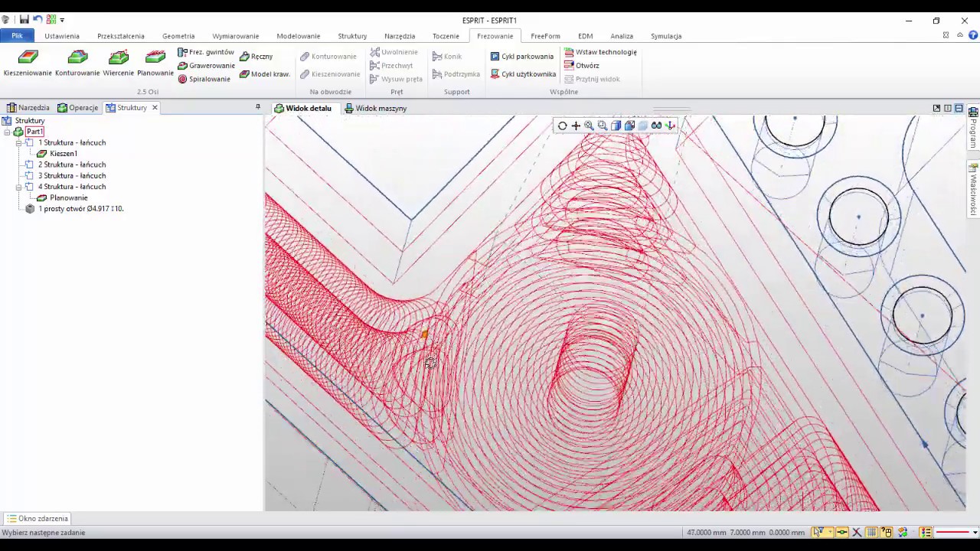Click the zoom window icon in viewport toolbar
The height and width of the screenshot is (551, 980).
(x=603, y=126)
